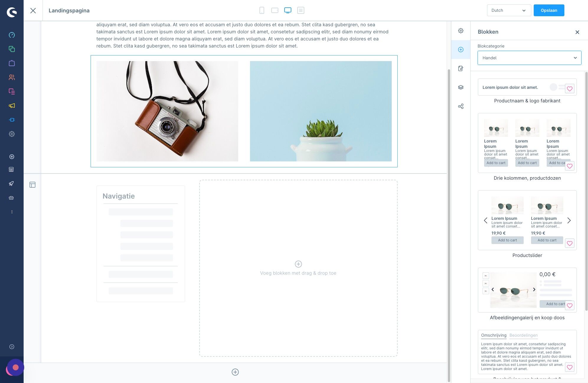Click the Productslider left arrow

coord(486,220)
